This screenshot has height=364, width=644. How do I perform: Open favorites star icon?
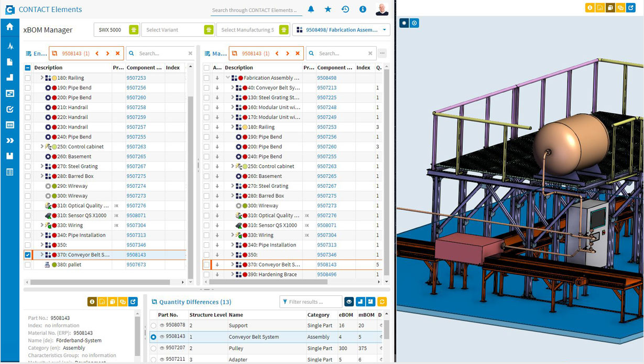328,9
